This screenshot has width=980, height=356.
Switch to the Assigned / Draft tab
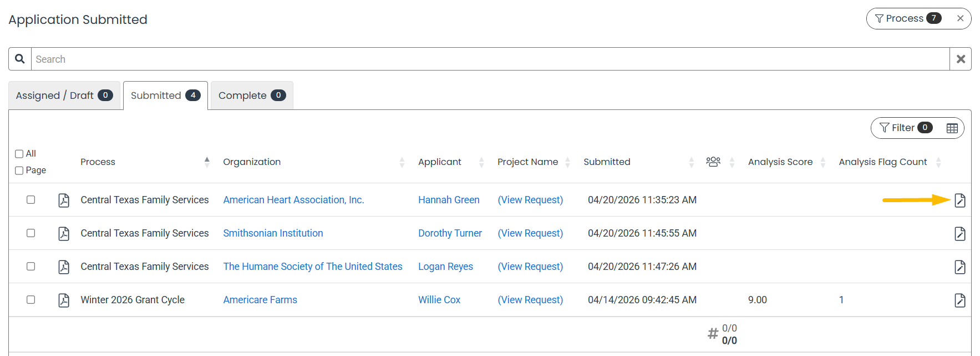click(x=64, y=96)
